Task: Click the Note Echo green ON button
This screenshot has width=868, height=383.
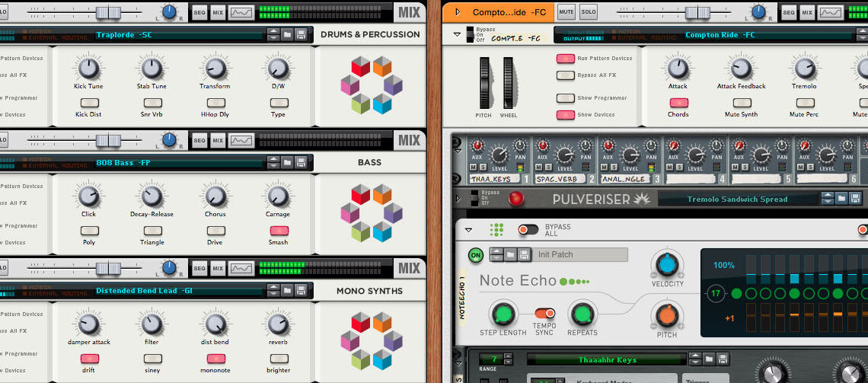Action: tap(476, 255)
